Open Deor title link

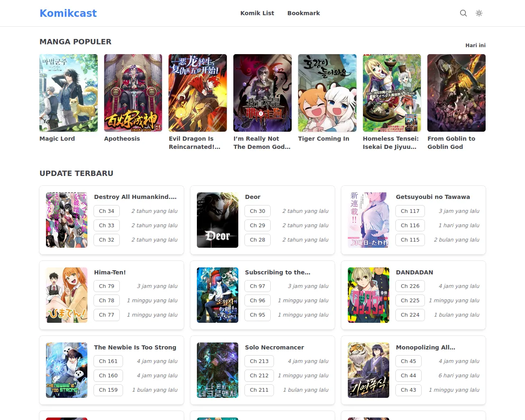(253, 197)
